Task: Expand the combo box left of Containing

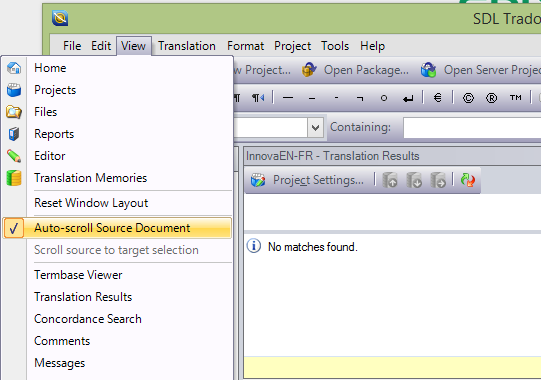Action: [x=315, y=127]
